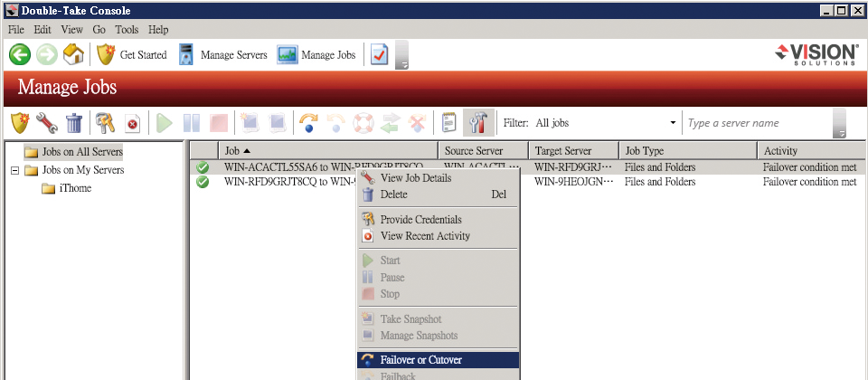Sort jobs by the Job Type column header
The width and height of the screenshot is (868, 380).
[687, 150]
